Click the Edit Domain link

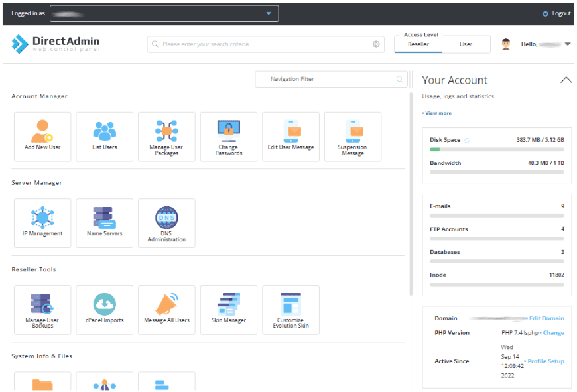point(546,318)
